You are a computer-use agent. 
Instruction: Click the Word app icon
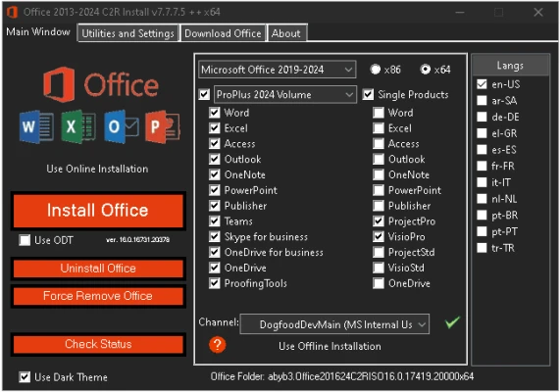36,126
